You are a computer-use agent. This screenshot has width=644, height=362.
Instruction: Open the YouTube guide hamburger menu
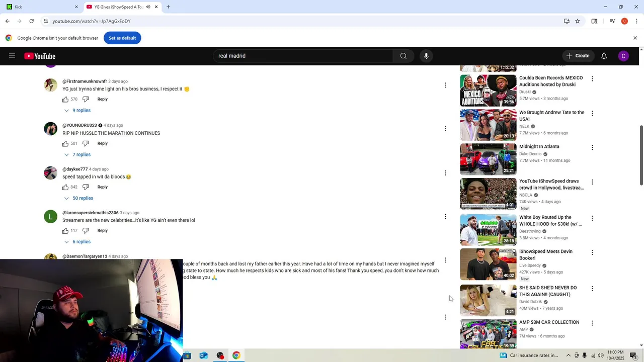pyautogui.click(x=12, y=56)
